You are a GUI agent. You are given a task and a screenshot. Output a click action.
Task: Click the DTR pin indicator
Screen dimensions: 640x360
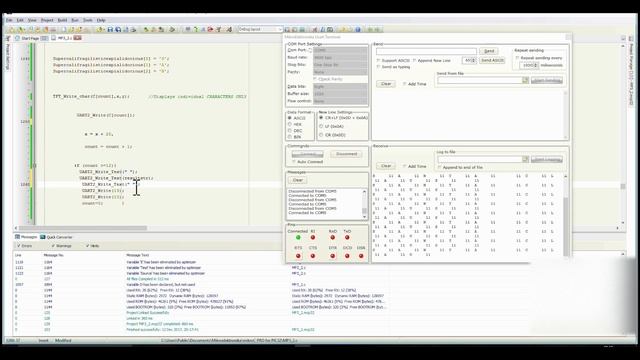pos(333,256)
